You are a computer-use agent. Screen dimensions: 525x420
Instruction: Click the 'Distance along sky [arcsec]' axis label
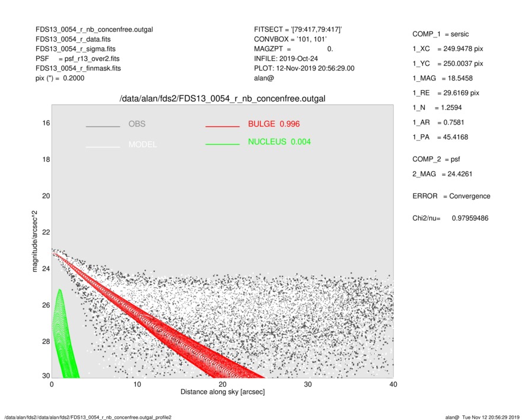pos(222,393)
